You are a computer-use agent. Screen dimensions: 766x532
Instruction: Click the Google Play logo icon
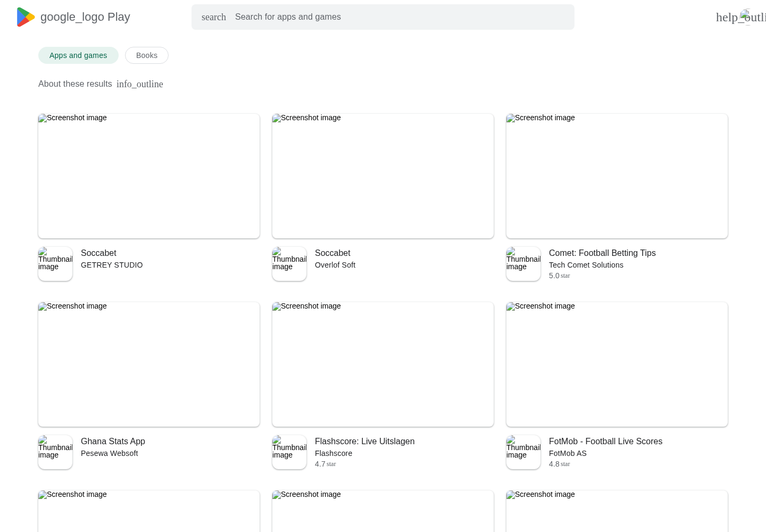tap(26, 17)
